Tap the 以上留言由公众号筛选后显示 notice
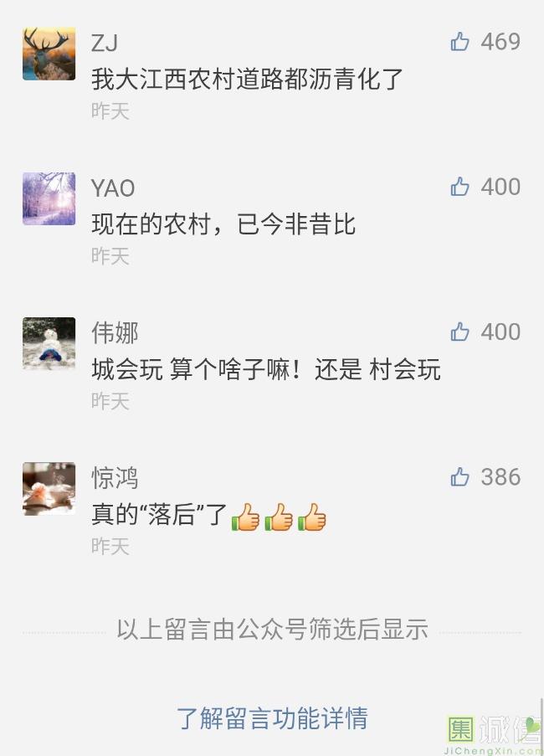The width and height of the screenshot is (544, 756). point(272,630)
